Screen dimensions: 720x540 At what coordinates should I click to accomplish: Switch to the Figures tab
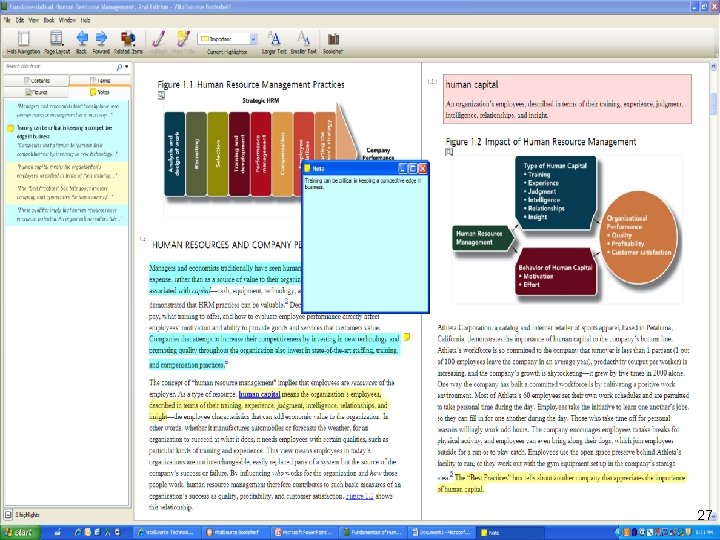(x=37, y=92)
